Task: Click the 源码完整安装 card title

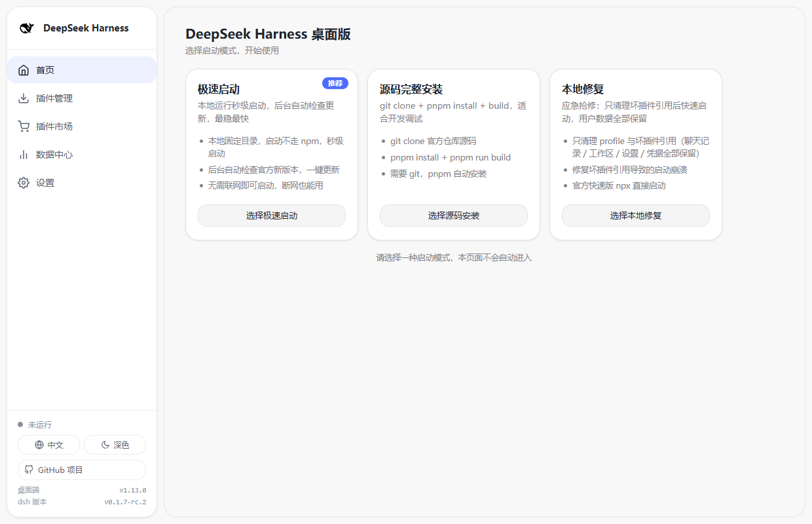Action: pyautogui.click(x=411, y=89)
